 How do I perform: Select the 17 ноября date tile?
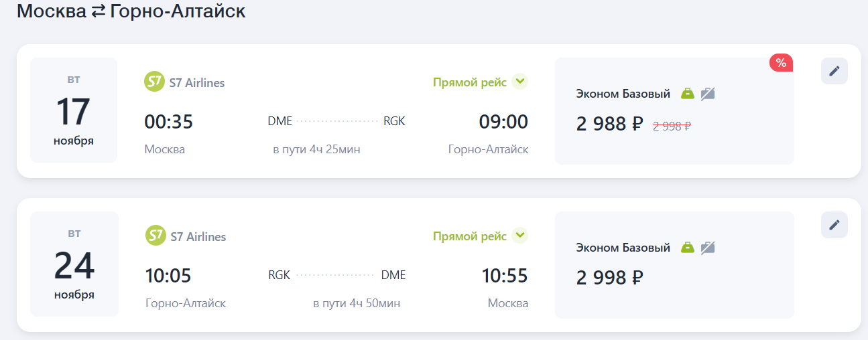tap(74, 110)
